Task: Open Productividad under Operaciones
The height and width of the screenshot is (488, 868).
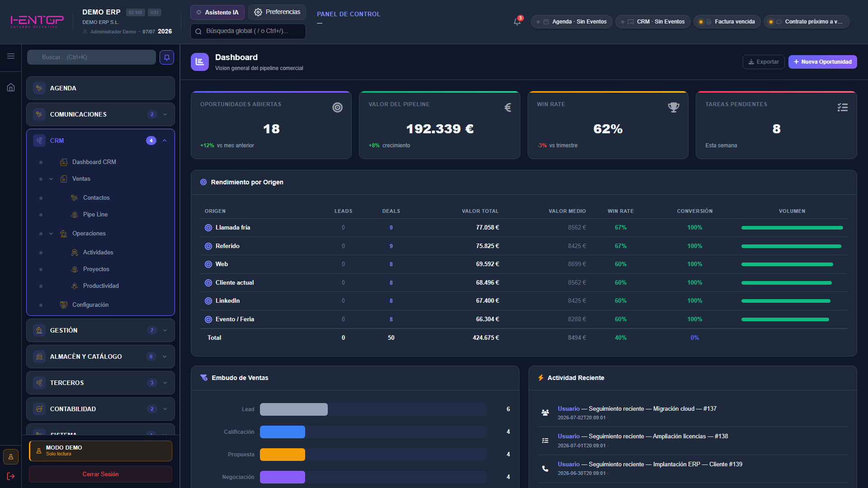Action: tap(101, 286)
